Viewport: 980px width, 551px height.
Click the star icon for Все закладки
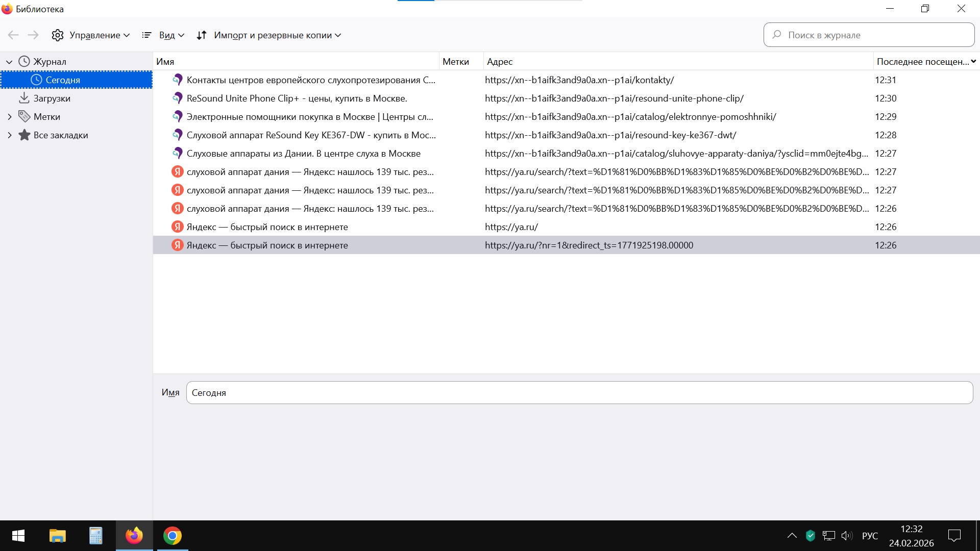(24, 135)
